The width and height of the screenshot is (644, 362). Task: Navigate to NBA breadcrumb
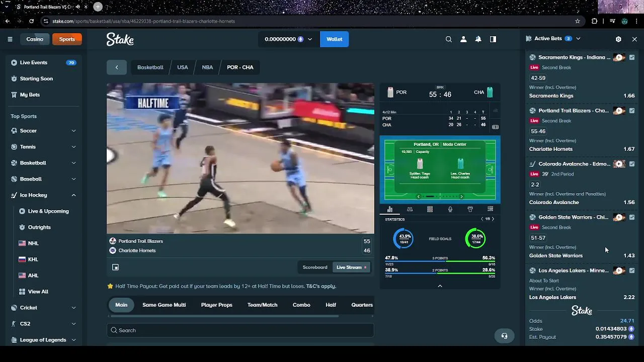coord(207,67)
